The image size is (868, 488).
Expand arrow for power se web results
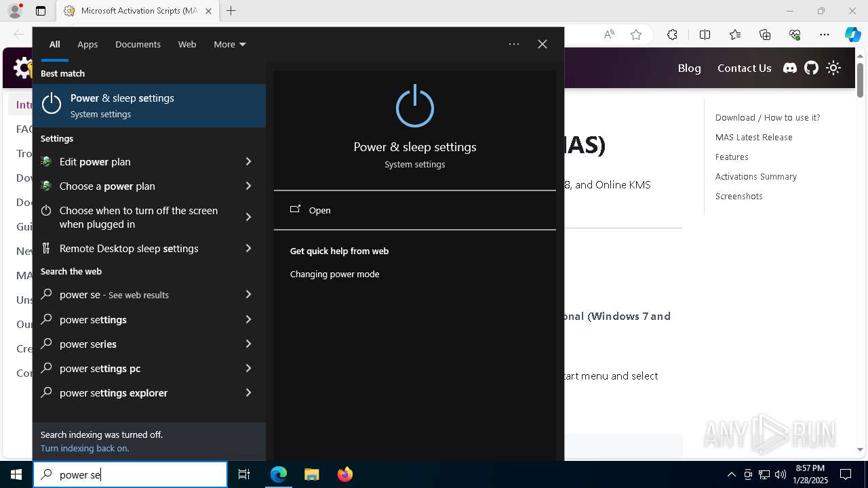(x=248, y=294)
